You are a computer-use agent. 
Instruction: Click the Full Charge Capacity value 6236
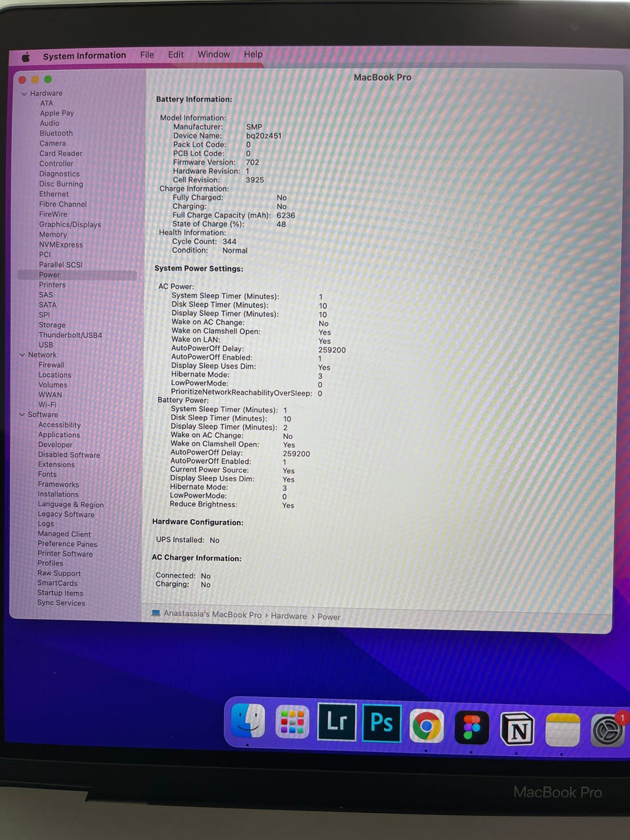[285, 215]
